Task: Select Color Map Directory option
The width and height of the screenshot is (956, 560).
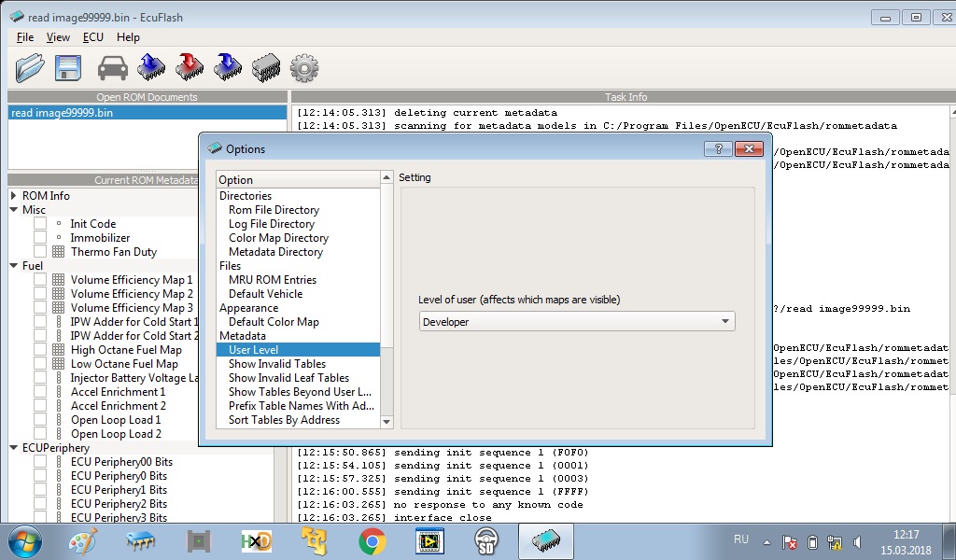Action: click(x=278, y=238)
